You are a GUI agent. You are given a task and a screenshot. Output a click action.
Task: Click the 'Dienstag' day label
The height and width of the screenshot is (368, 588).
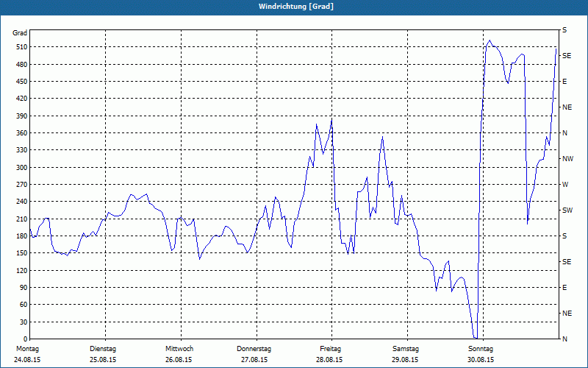pyautogui.click(x=103, y=349)
